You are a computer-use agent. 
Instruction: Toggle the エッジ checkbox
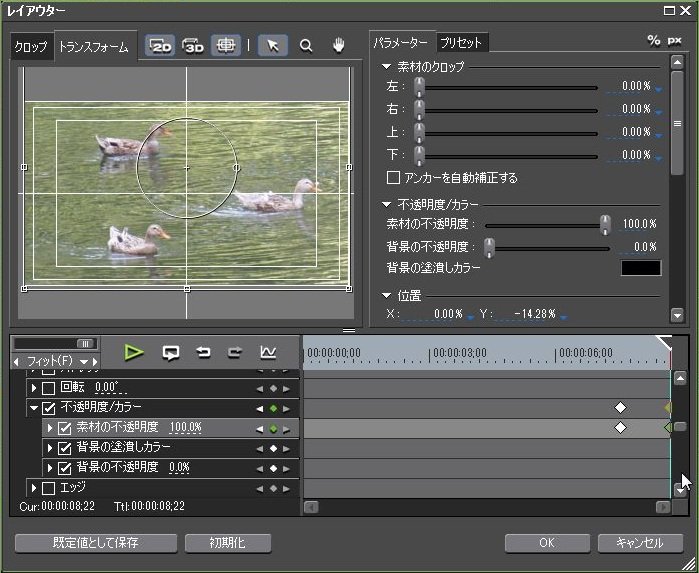[48, 488]
